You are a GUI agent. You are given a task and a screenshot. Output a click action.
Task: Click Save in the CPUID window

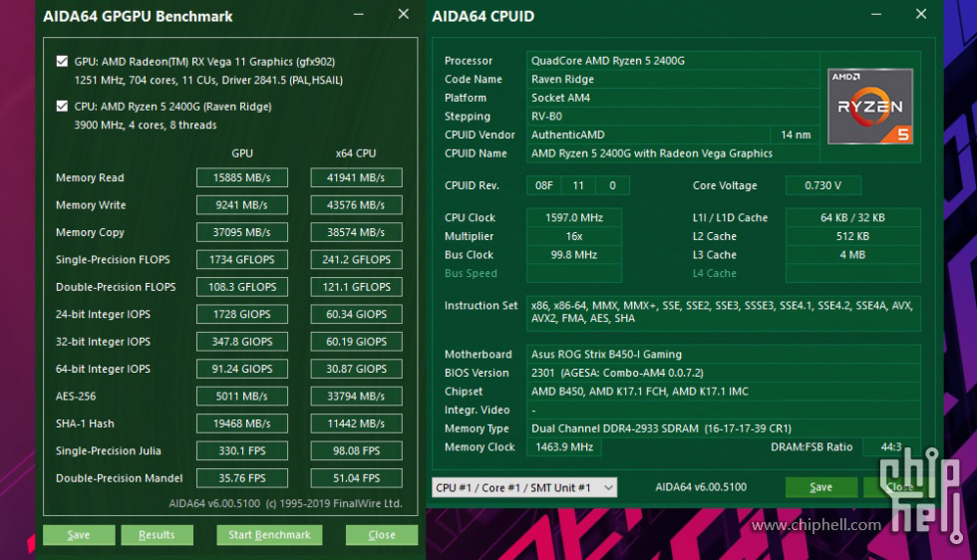point(820,487)
